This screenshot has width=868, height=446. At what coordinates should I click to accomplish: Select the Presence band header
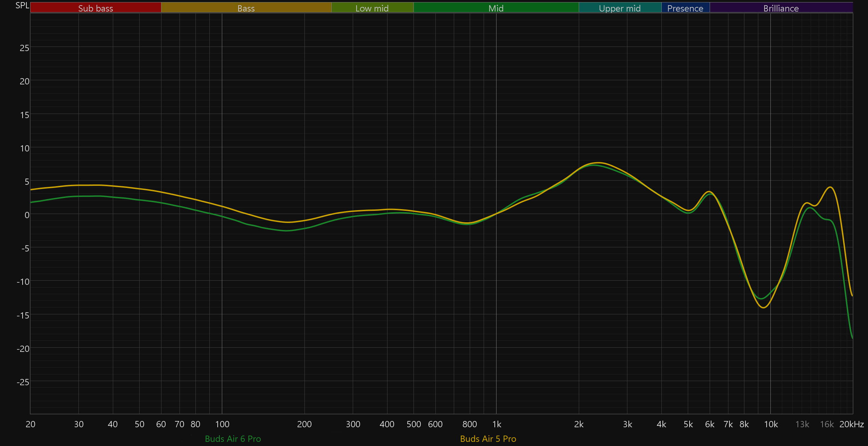click(685, 8)
